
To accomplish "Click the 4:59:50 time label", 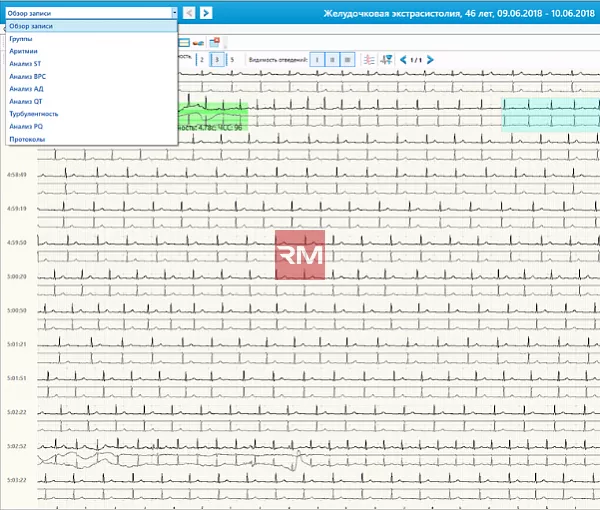I will (16, 243).
